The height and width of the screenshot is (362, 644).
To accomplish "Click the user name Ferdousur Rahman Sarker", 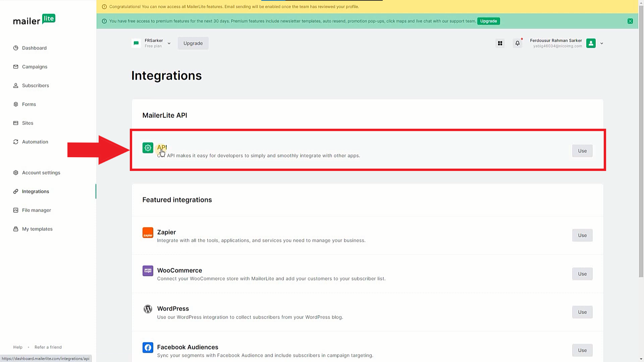I will click(556, 41).
